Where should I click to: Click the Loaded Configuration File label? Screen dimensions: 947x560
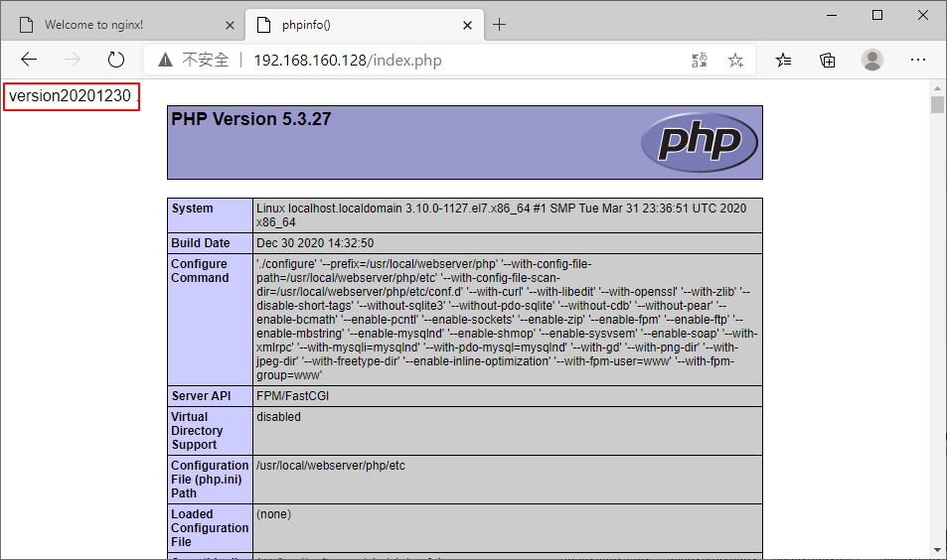click(210, 528)
